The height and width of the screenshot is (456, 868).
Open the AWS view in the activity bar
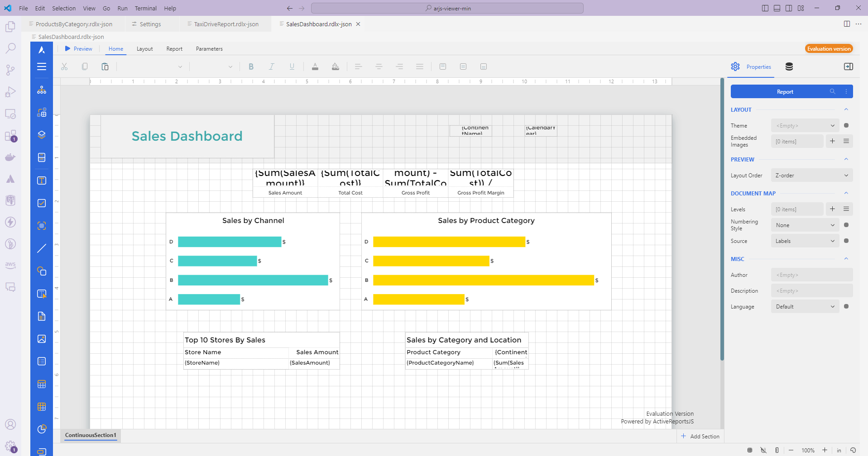pos(10,265)
